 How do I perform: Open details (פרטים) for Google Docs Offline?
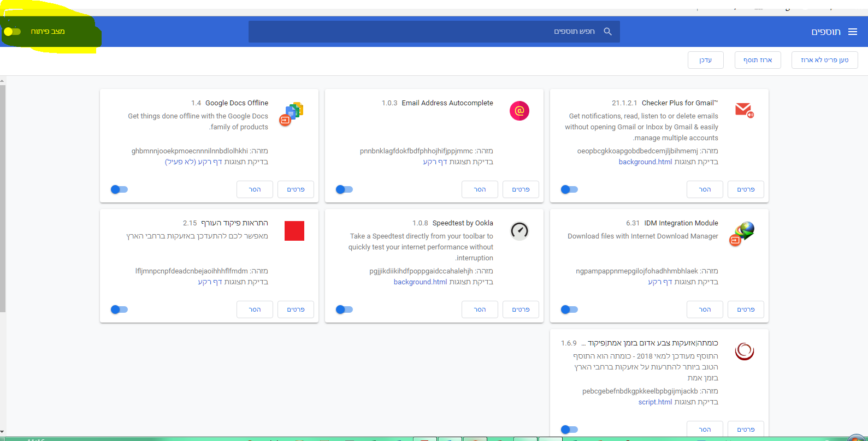tap(296, 189)
